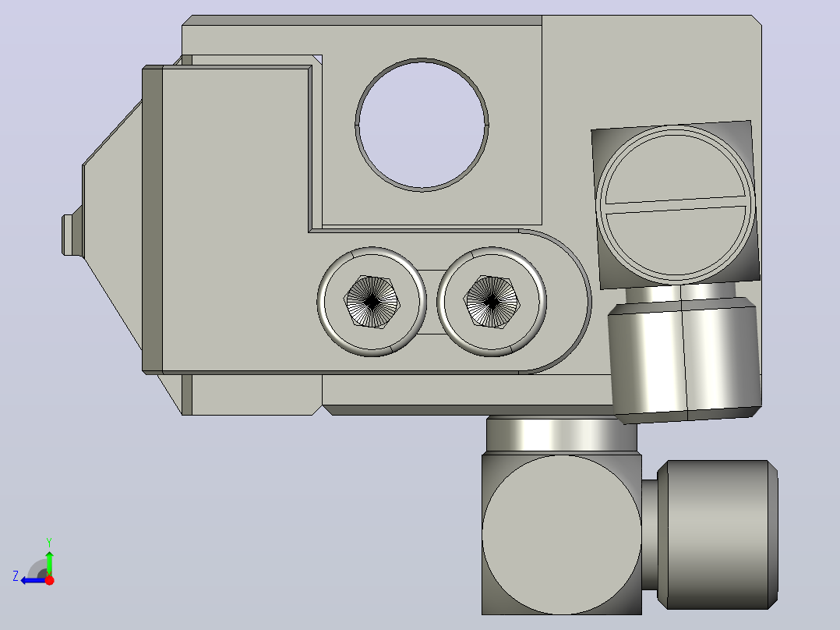Select the L-shaped front cover plate face
Screen dimensions: 840x630
[235, 220]
